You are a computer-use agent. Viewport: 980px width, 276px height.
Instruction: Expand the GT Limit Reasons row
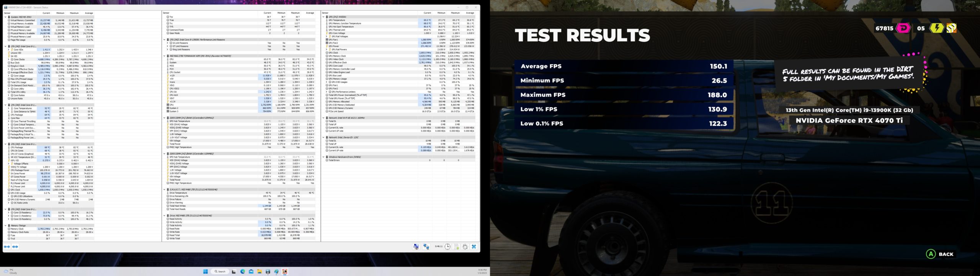point(167,46)
